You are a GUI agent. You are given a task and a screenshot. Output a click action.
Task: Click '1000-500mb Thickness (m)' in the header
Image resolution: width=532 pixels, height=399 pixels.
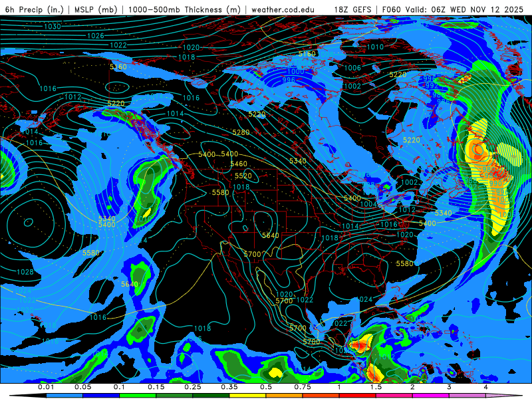point(184,10)
